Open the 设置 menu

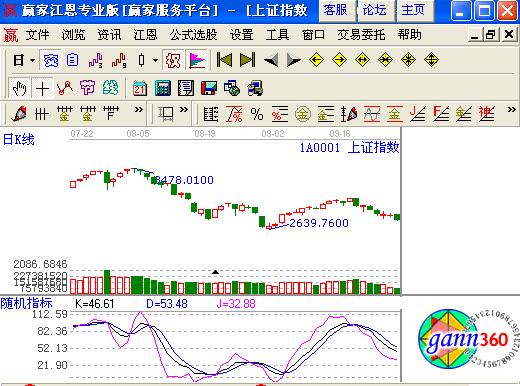point(241,35)
